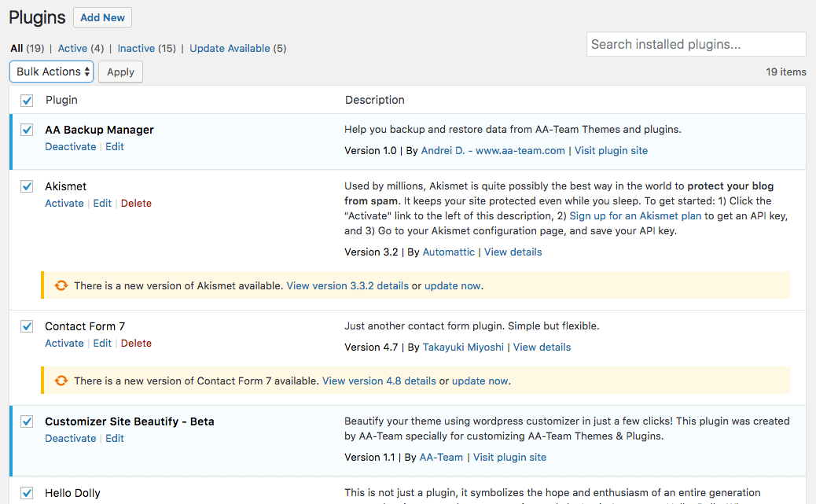This screenshot has width=816, height=504.
Task: Edit AA Backup Manager plugin
Action: tap(115, 147)
